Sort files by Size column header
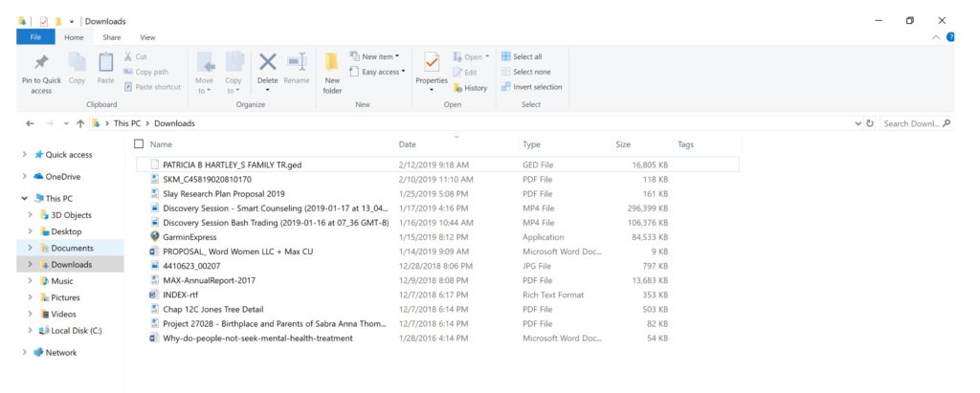Image resolution: width=980 pixels, height=393 pixels. (623, 143)
